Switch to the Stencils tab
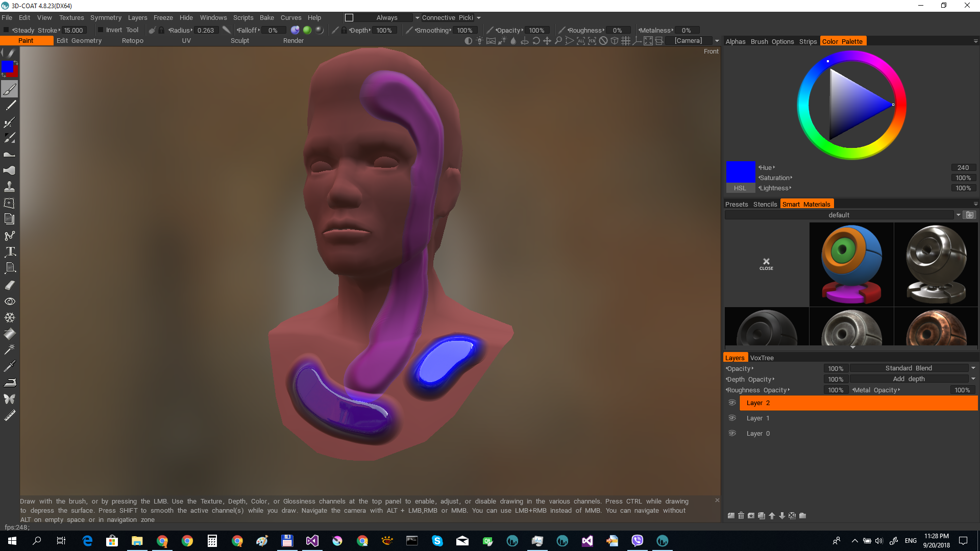The width and height of the screenshot is (980, 551). point(765,204)
